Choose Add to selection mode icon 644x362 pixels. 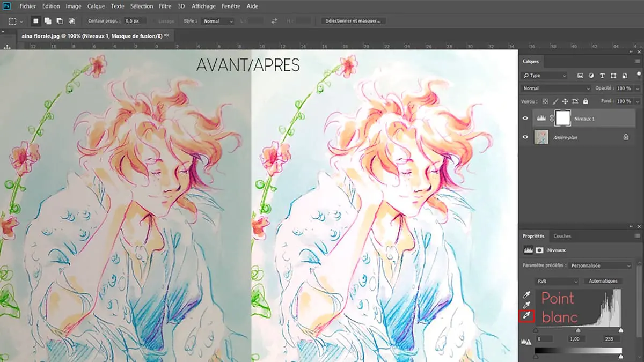pos(48,21)
